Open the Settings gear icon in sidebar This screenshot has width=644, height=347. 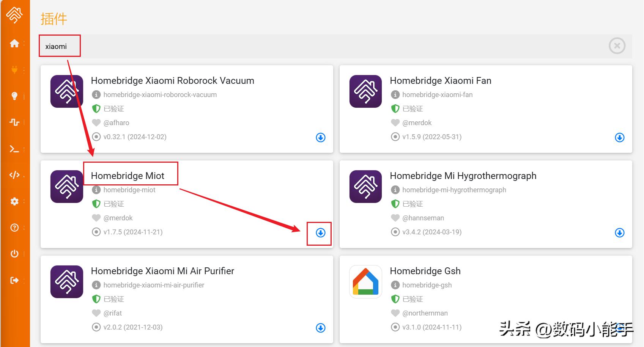pos(14,201)
